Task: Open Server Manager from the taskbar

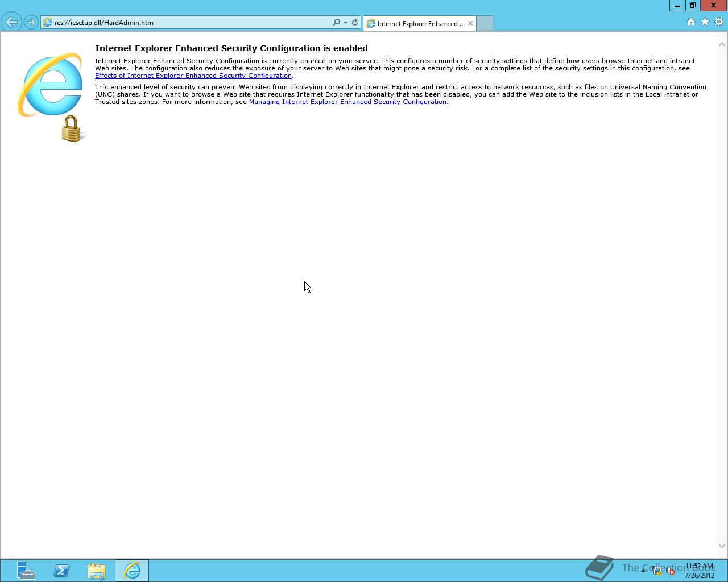Action: (26, 571)
